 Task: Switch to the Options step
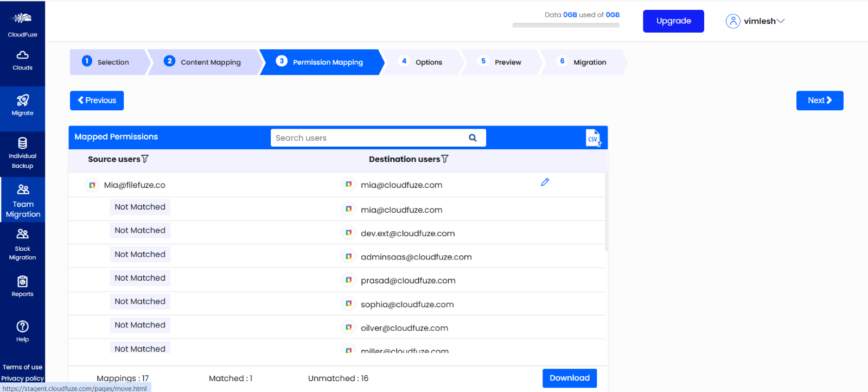(x=422, y=62)
